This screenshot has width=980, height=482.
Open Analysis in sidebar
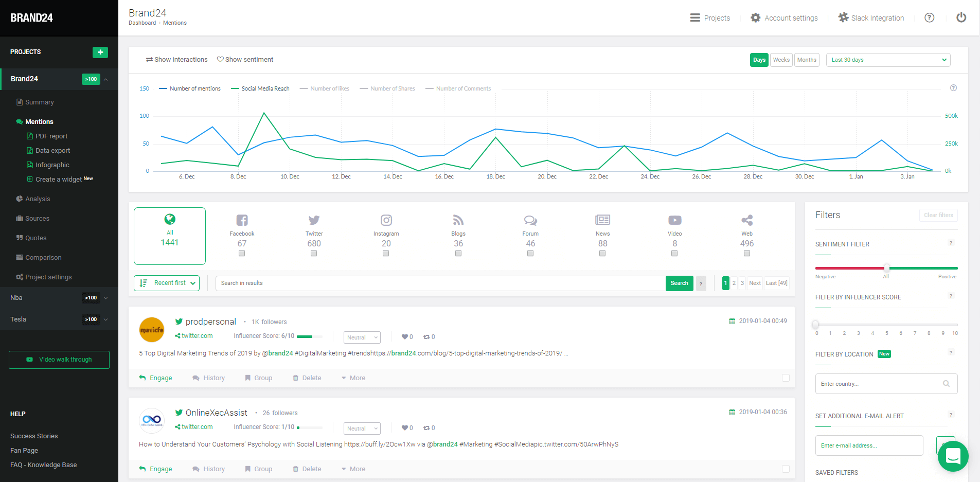[33, 199]
